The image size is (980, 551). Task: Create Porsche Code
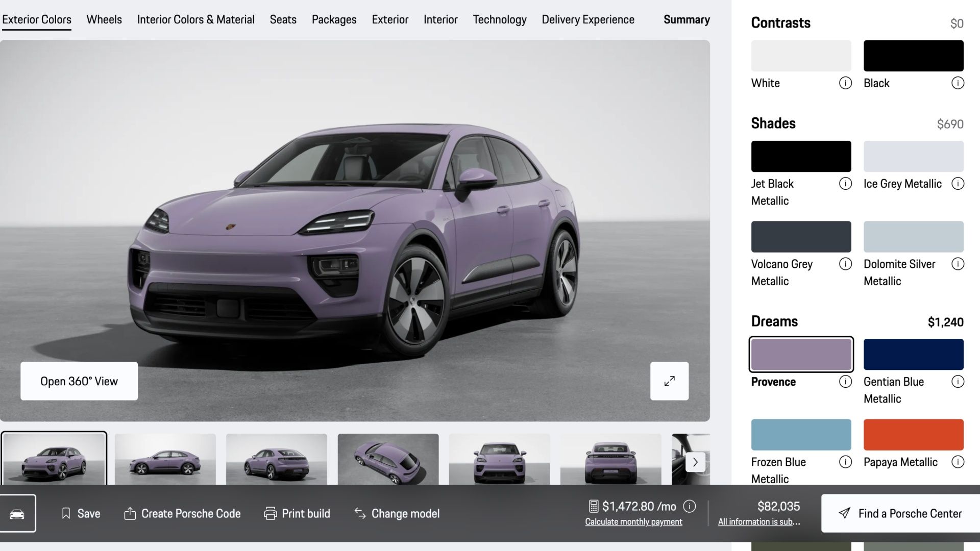coord(182,513)
